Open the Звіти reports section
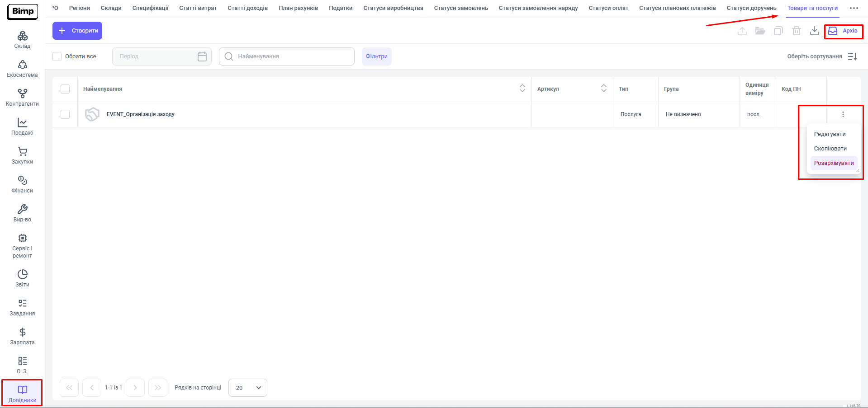 point(22,278)
